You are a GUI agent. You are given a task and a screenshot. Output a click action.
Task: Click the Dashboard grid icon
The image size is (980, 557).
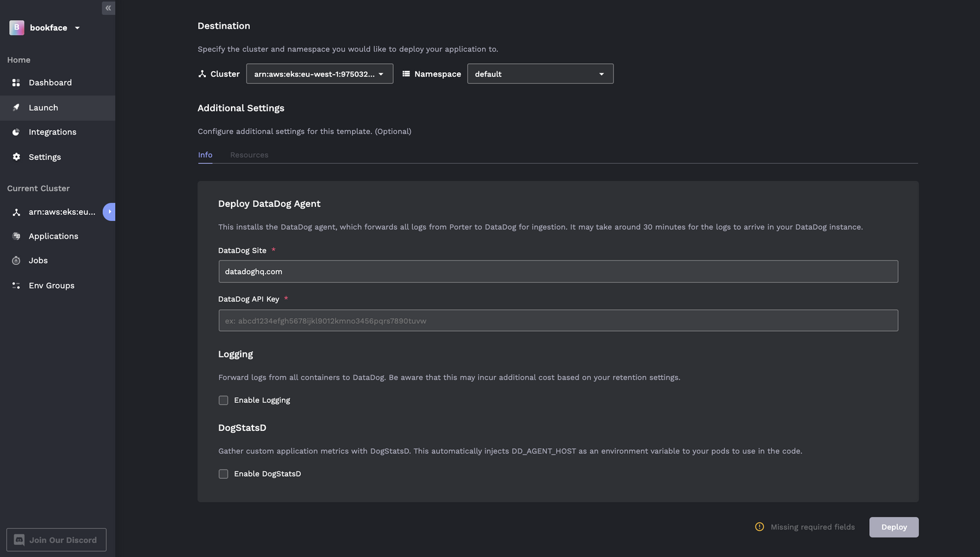[16, 83]
